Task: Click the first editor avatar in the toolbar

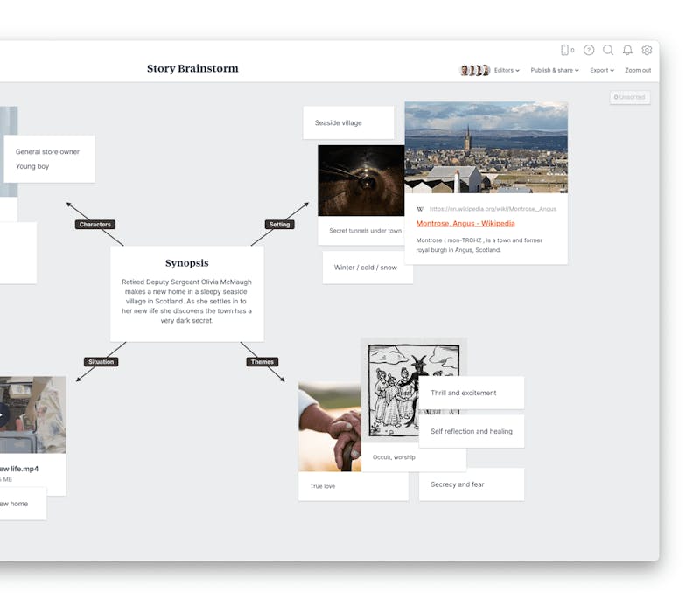Action: [x=463, y=70]
